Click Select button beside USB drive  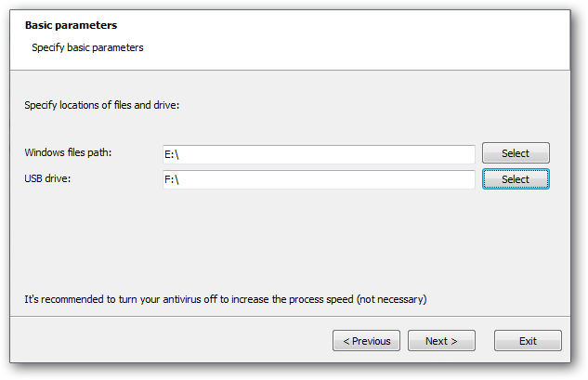click(x=516, y=179)
